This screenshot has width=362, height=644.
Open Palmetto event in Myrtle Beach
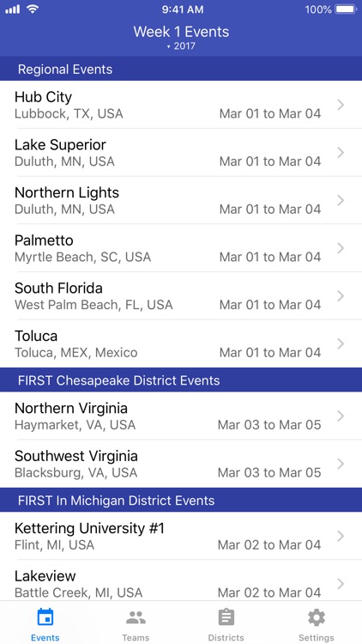click(x=181, y=248)
